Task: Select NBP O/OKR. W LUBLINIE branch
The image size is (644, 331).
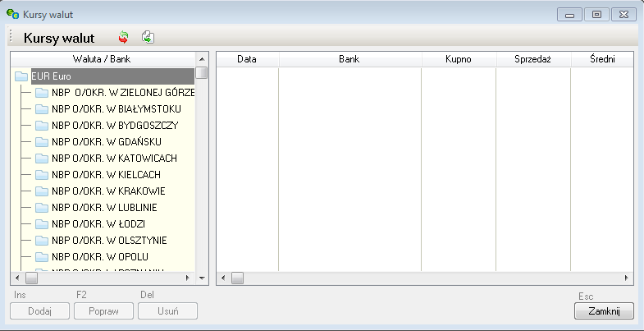Action: pos(104,208)
